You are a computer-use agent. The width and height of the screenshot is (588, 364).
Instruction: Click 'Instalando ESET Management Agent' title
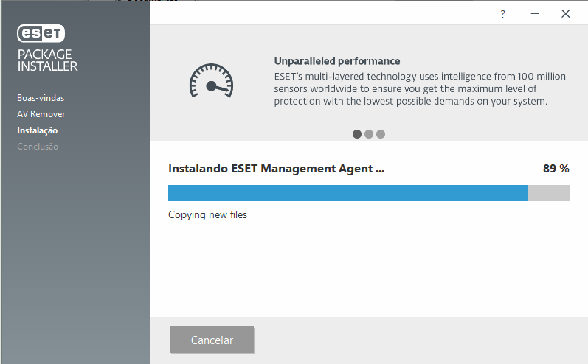tap(277, 169)
